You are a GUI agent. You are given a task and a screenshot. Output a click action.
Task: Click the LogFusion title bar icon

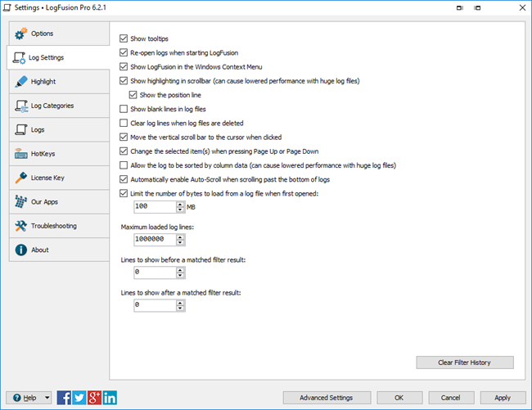pos(7,7)
